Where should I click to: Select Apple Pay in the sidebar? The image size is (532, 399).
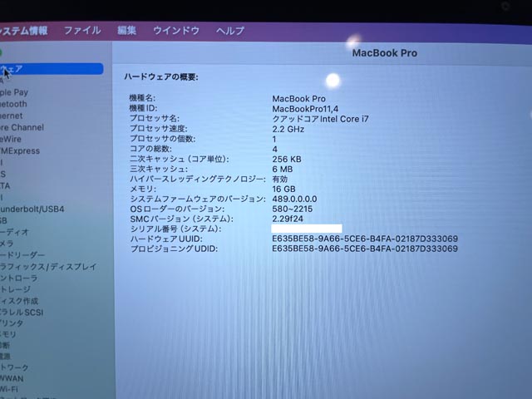click(x=17, y=92)
